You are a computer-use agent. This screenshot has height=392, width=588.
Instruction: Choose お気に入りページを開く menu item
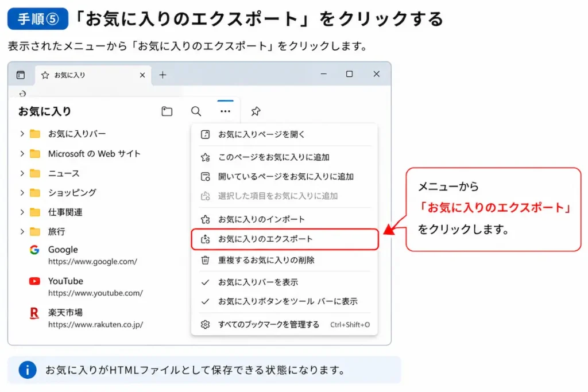click(284, 134)
